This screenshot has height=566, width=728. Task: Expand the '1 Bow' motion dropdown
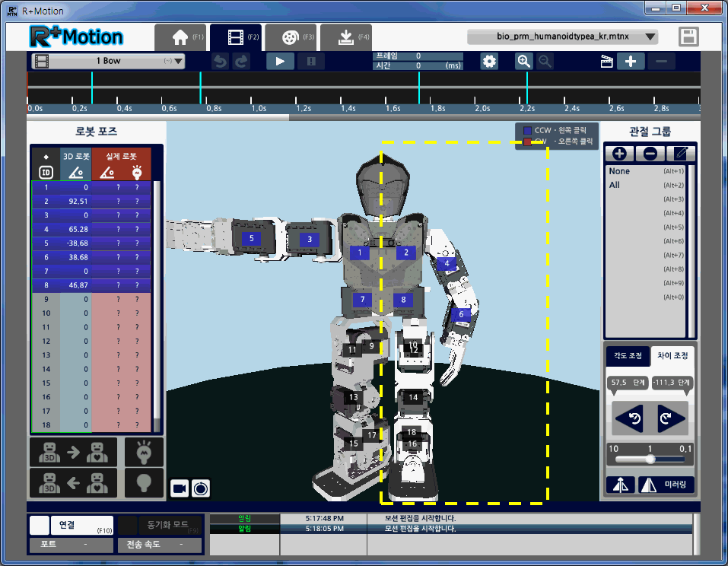point(108,61)
